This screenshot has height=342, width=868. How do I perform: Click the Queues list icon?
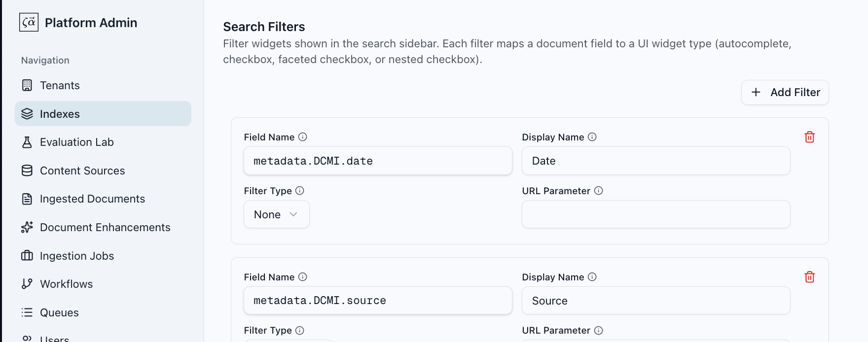click(27, 312)
